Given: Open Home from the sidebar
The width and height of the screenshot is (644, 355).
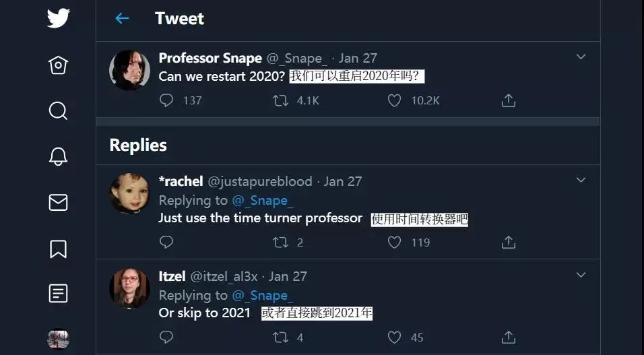Looking at the screenshot, I should (59, 65).
